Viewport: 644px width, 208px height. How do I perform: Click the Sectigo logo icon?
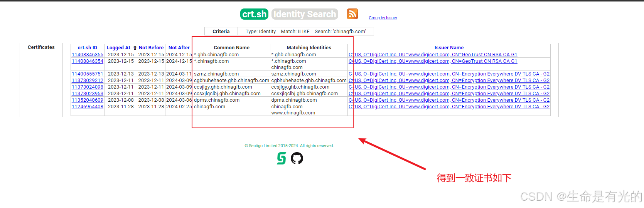(282, 158)
